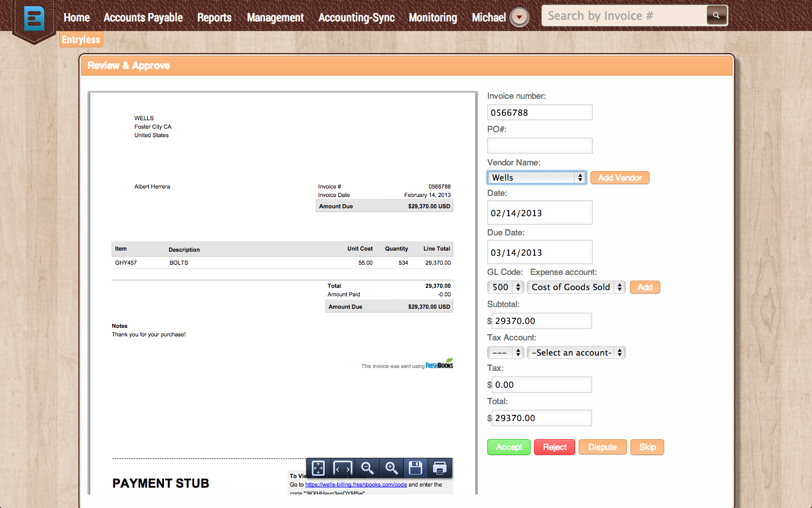Open the Select an account tax dropdown
Viewport: 812px width, 508px height.
coord(576,352)
